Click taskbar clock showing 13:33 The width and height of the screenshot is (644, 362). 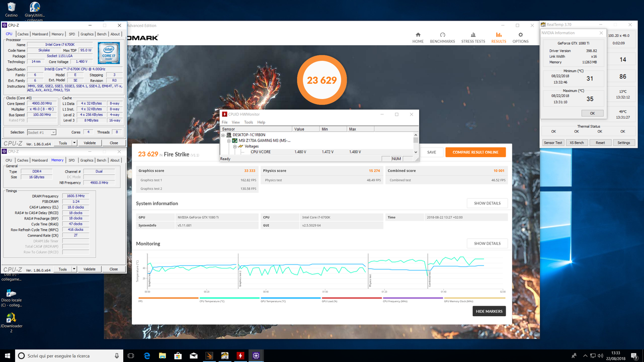point(616,355)
